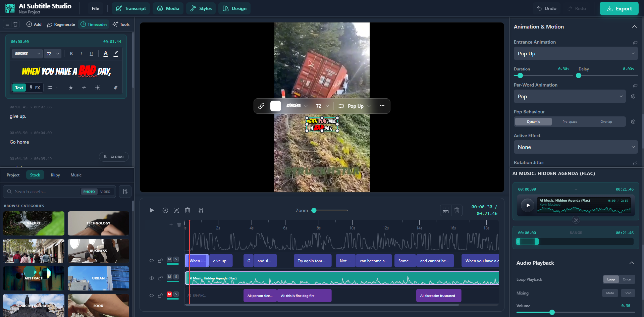This screenshot has height=317, width=644.
Task: Click the star effect icon below subtitle text
Action: point(71,88)
